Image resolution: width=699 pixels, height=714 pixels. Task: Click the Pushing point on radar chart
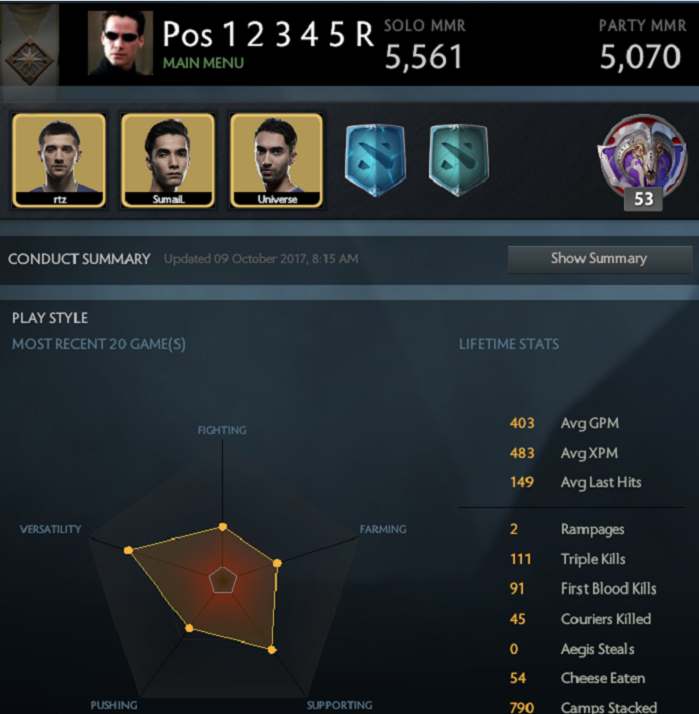point(189,628)
